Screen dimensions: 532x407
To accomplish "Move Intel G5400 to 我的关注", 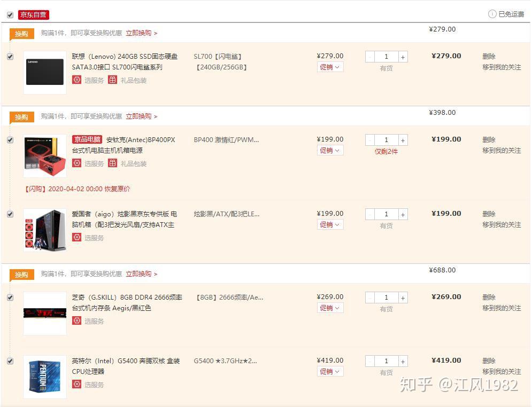I will (502, 371).
